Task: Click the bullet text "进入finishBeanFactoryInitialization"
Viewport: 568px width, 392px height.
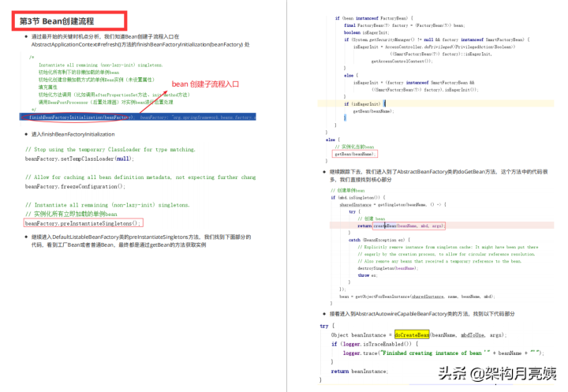Action: [x=73, y=134]
